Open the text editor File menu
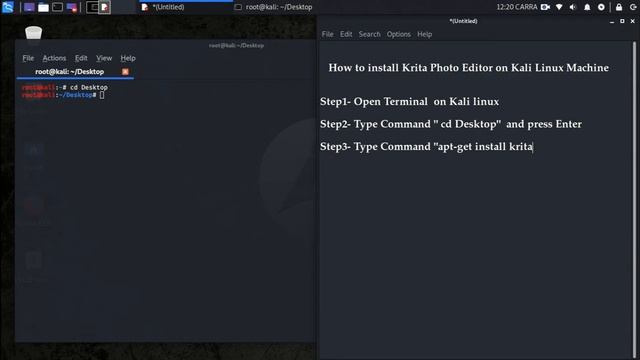Viewport: 640px width, 360px height. point(327,34)
